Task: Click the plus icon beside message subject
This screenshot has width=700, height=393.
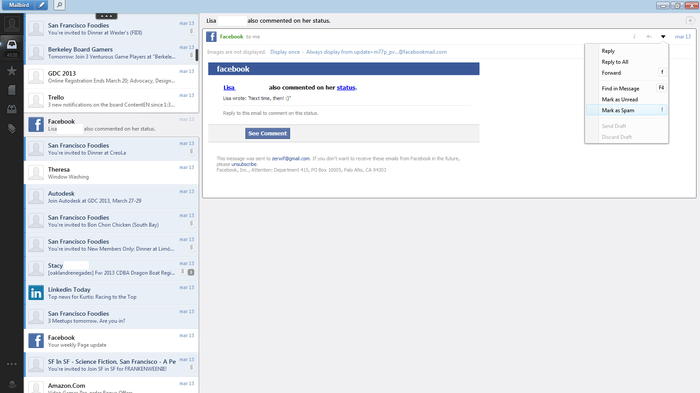Action: 690,21
